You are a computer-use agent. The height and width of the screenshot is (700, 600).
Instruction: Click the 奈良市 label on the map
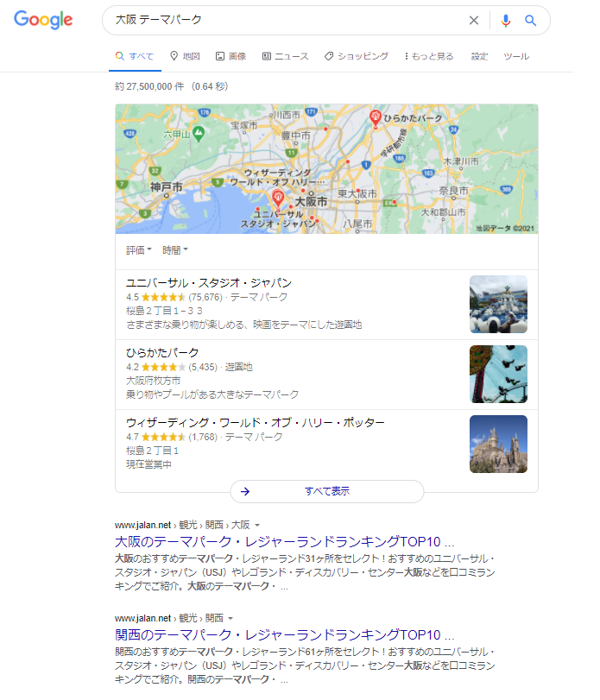[453, 191]
